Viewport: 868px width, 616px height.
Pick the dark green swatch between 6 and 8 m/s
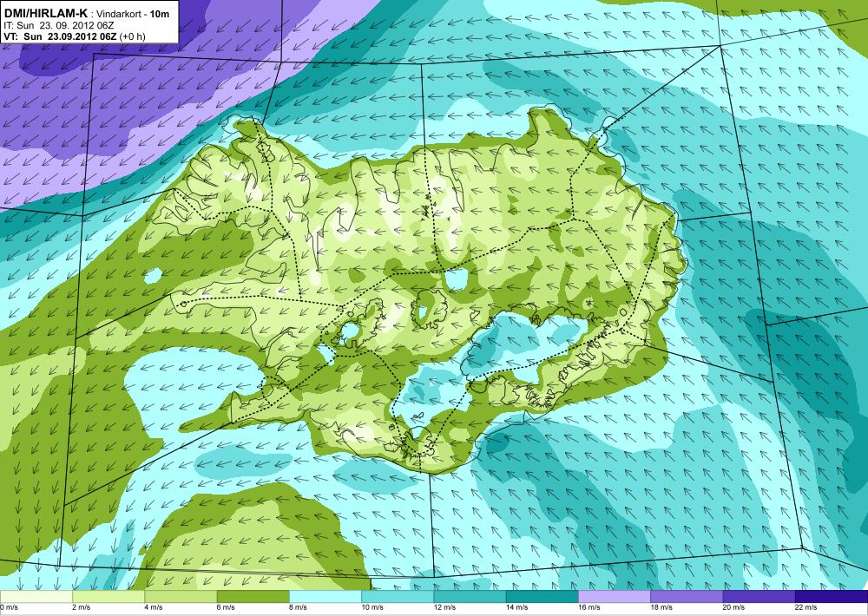[253, 597]
